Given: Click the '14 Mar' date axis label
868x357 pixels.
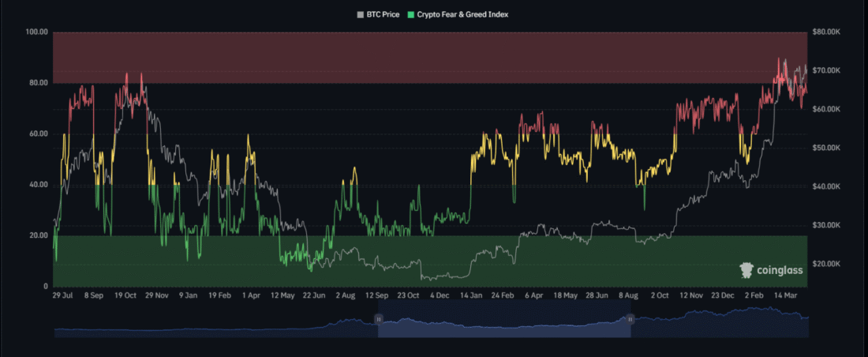Looking at the screenshot, I should coord(786,295).
